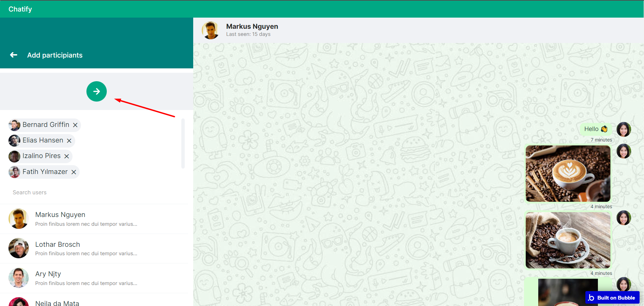Image resolution: width=644 pixels, height=306 pixels.
Task: Click the Last seen: 15 days status
Action: pyautogui.click(x=248, y=34)
